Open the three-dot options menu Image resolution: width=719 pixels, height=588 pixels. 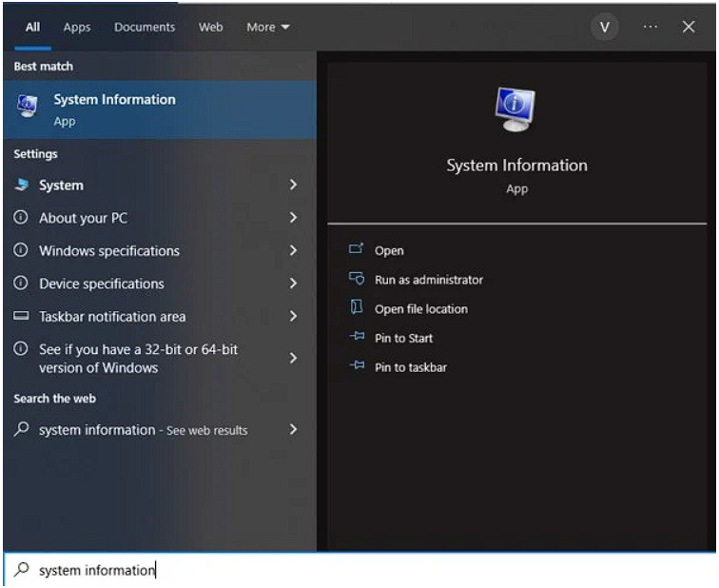[x=651, y=28]
